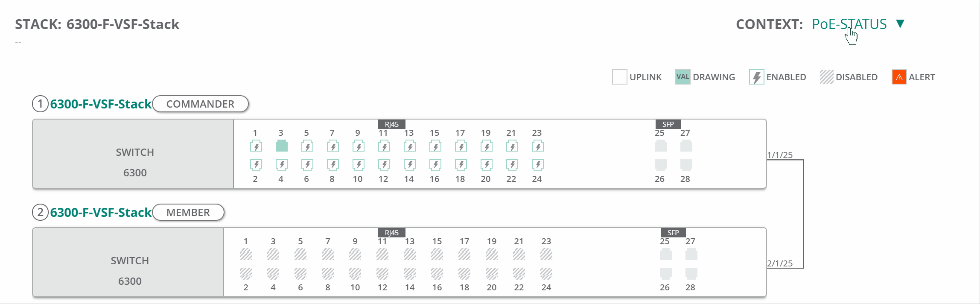Click the drawing-power port 3 on the Commander switch
The image size is (980, 304).
[281, 146]
